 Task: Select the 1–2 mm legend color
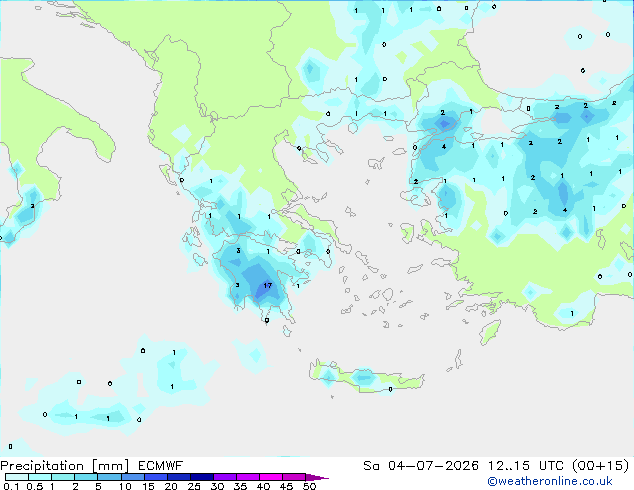[x=63, y=477]
